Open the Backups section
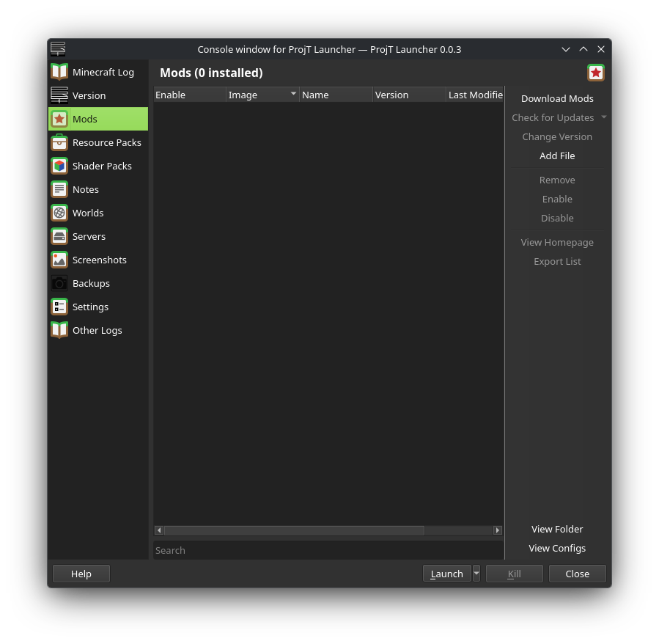 click(x=90, y=283)
